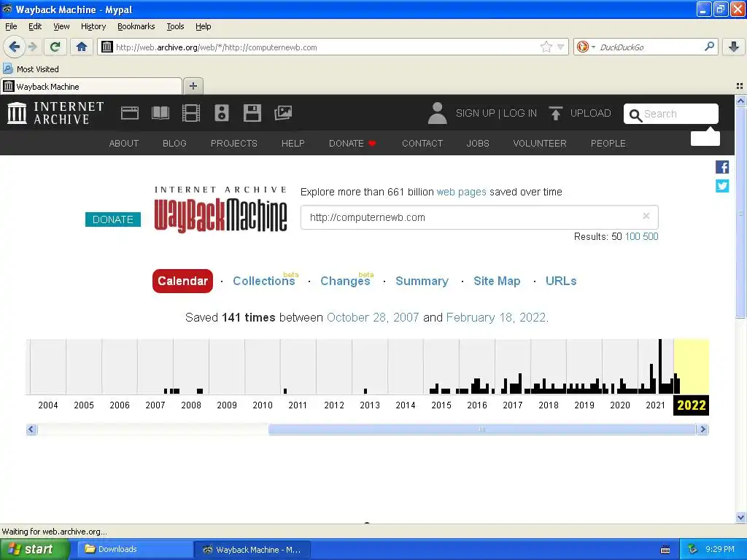This screenshot has height=560, width=747.
Task: Share on Facebook icon
Action: 722,167
